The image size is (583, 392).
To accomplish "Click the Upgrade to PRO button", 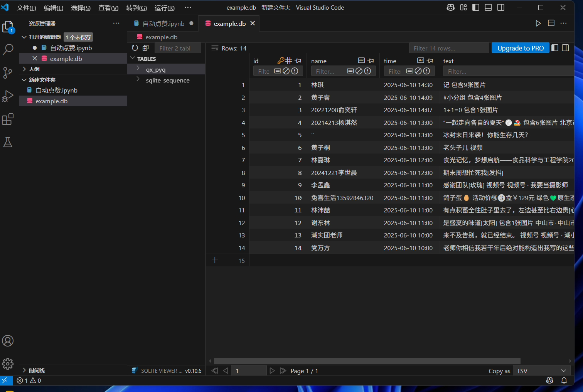I will pyautogui.click(x=521, y=48).
